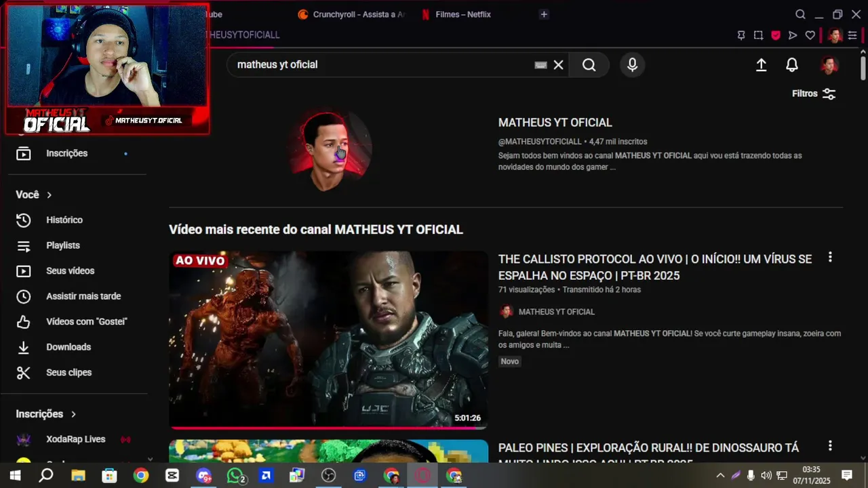Click the "5:01:26" duration label
Screen dimensions: 868x488
click(467, 418)
